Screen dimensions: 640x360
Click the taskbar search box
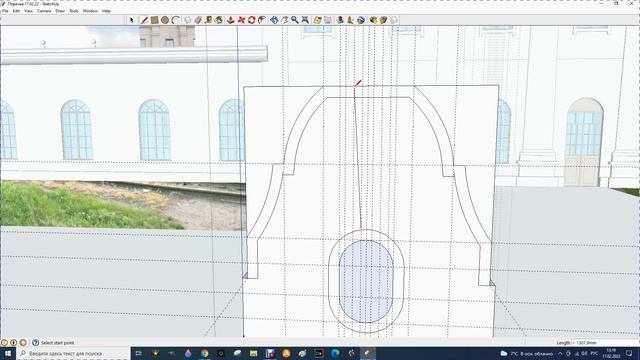click(x=73, y=353)
